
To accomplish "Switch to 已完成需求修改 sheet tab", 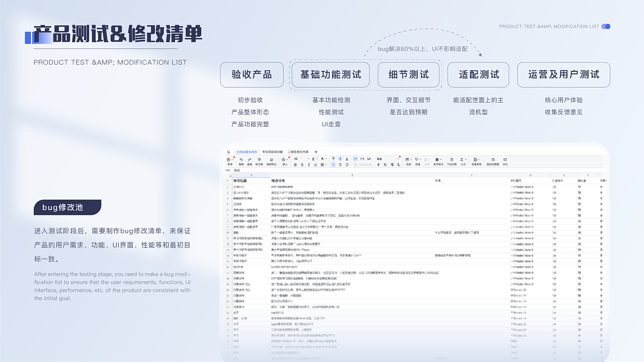I will [247, 152].
